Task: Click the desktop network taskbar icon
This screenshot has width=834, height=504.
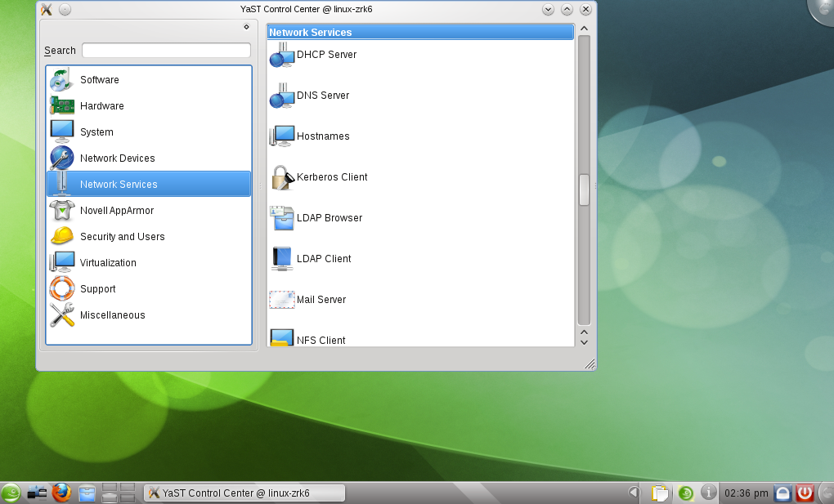Action: [37, 493]
